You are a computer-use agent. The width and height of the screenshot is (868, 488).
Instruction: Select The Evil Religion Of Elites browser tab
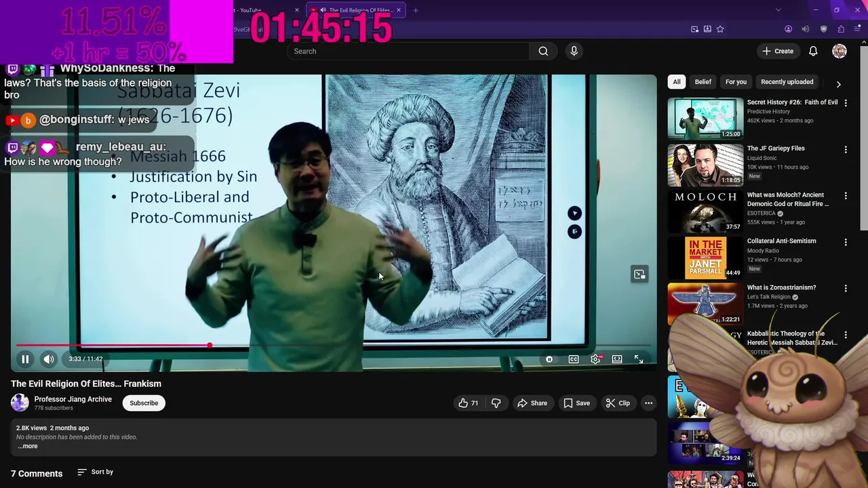[x=356, y=10]
